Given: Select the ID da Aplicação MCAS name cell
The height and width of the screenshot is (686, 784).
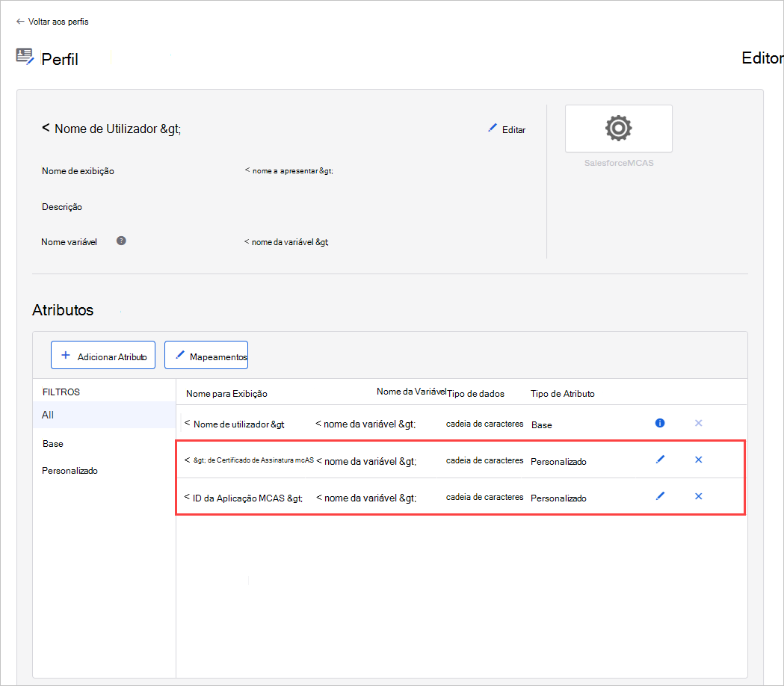Looking at the screenshot, I should tap(244, 498).
